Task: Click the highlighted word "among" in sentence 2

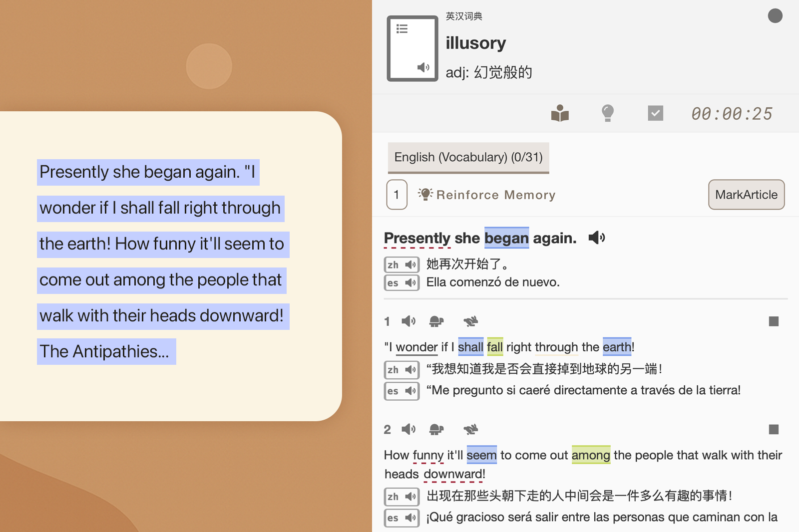Action: pyautogui.click(x=590, y=455)
